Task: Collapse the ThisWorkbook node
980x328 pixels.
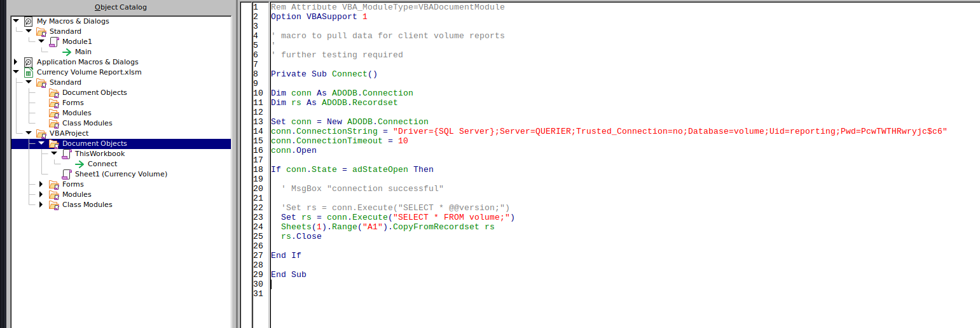Action: (54, 153)
